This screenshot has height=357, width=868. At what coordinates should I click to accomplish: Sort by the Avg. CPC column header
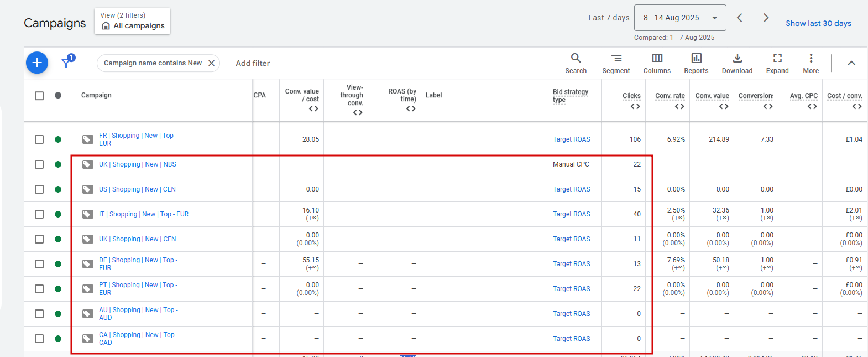[804, 96]
